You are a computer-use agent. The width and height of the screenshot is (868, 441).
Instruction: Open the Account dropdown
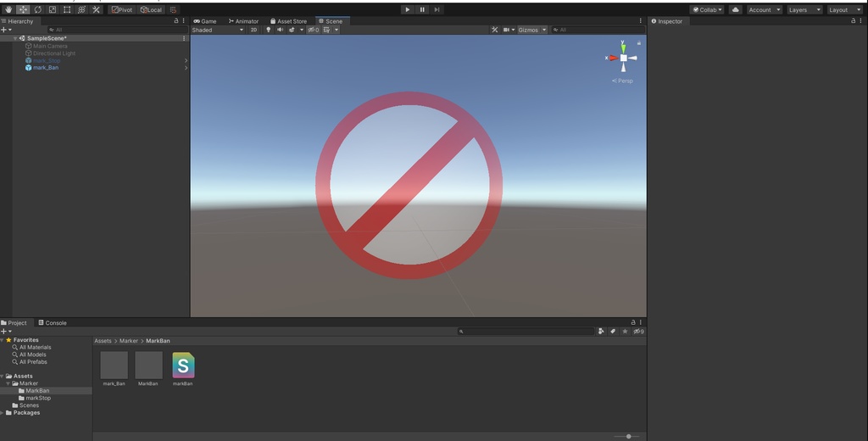(764, 9)
